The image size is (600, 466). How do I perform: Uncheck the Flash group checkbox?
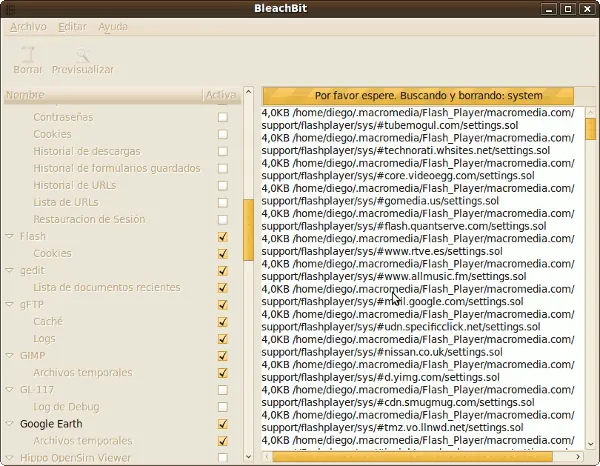223,237
